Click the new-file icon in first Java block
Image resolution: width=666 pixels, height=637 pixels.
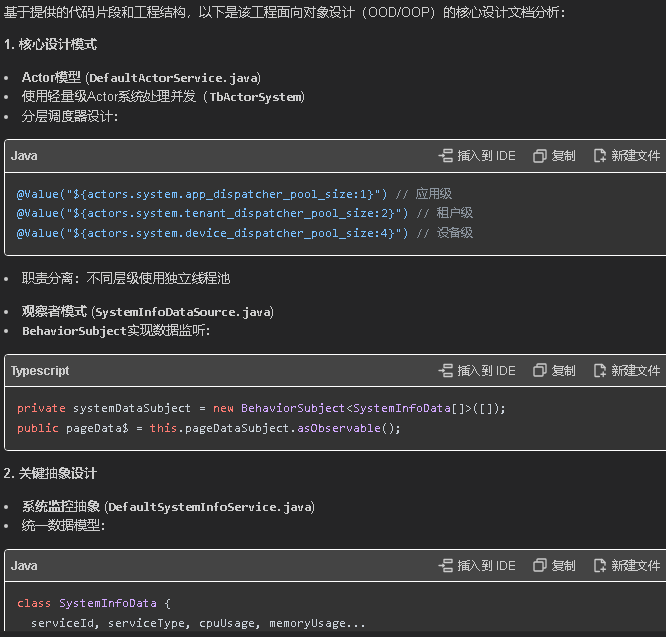coord(600,156)
